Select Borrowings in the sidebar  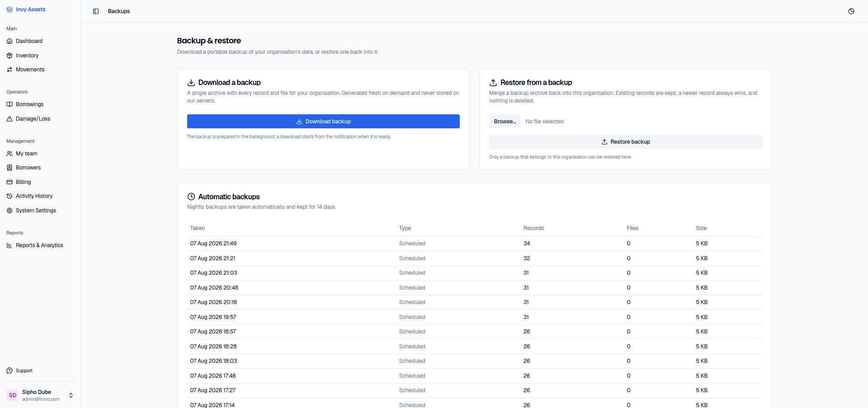tap(40, 104)
